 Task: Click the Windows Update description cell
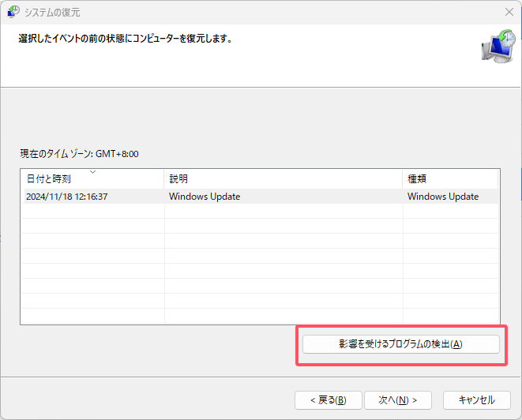tap(205, 197)
